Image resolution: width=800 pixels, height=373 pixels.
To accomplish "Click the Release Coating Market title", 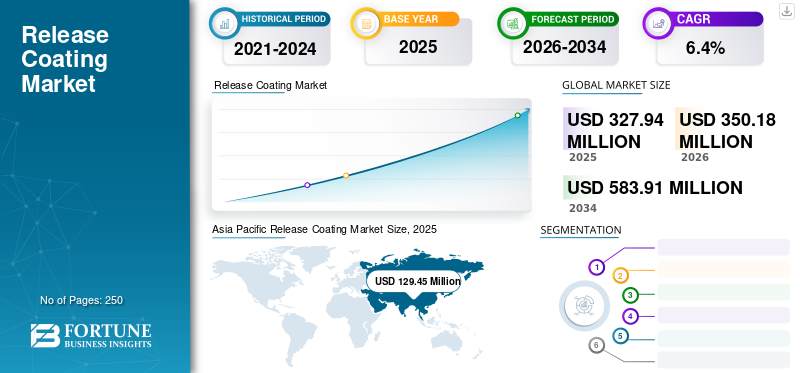I will tap(65, 59).
